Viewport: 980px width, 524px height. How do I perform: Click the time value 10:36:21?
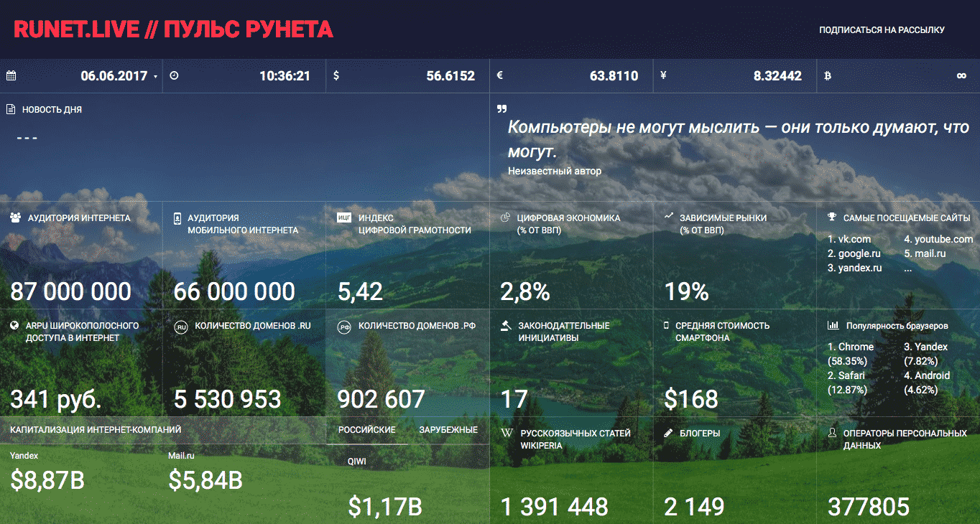pyautogui.click(x=285, y=76)
